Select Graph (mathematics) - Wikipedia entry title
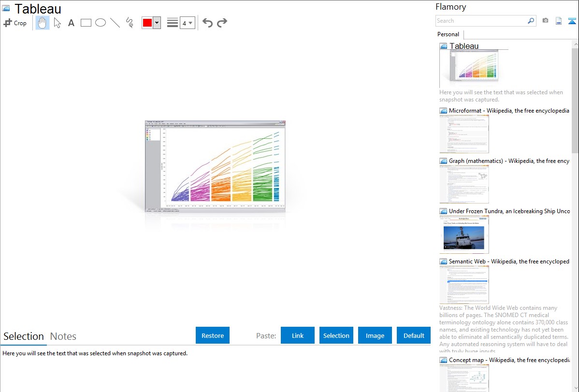The image size is (579, 392). 509,161
